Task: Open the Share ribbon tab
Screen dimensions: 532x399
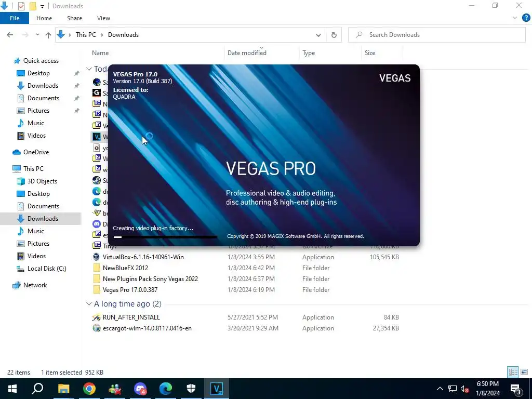Action: [74, 18]
